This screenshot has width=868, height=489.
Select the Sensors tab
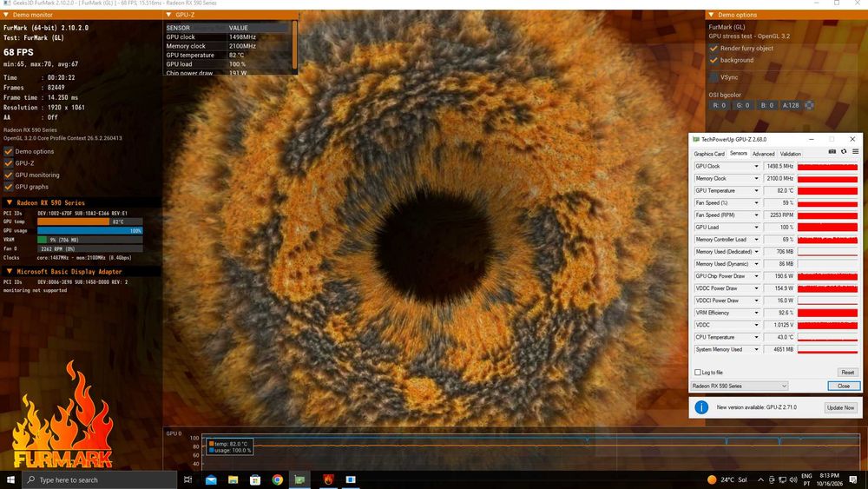[739, 154]
